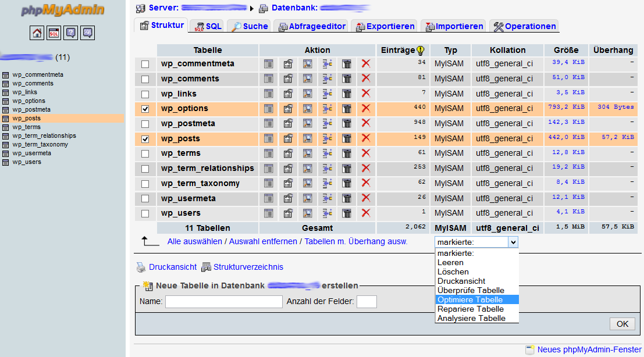The image size is (644, 357).
Task: Enable the wp_postmeta checkbox
Action: (145, 124)
